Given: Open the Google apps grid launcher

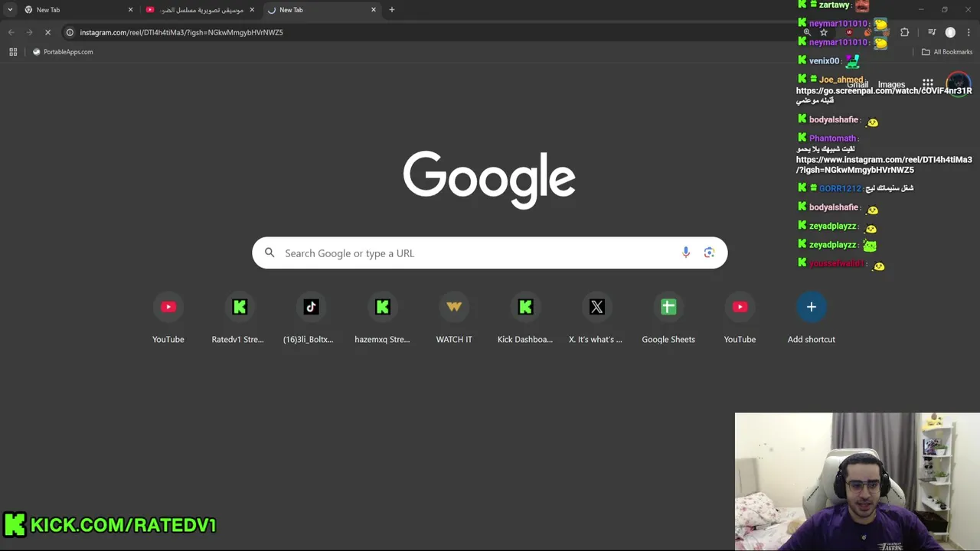Looking at the screenshot, I should coord(928,83).
